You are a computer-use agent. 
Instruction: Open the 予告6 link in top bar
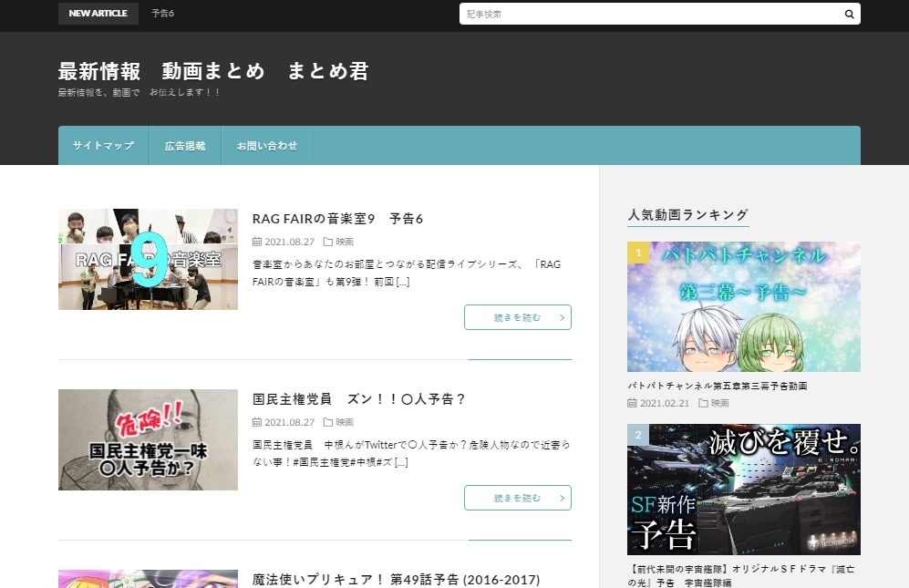(162, 14)
